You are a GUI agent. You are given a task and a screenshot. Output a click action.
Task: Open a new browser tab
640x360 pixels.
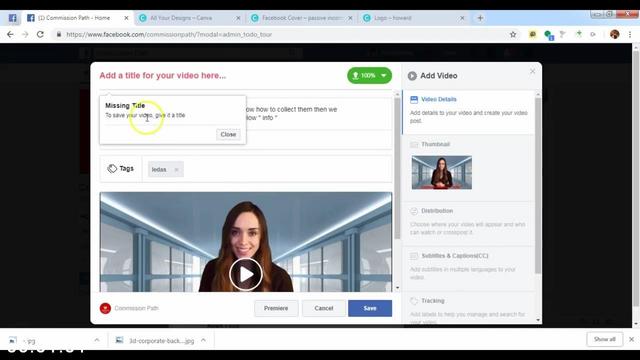point(480,18)
